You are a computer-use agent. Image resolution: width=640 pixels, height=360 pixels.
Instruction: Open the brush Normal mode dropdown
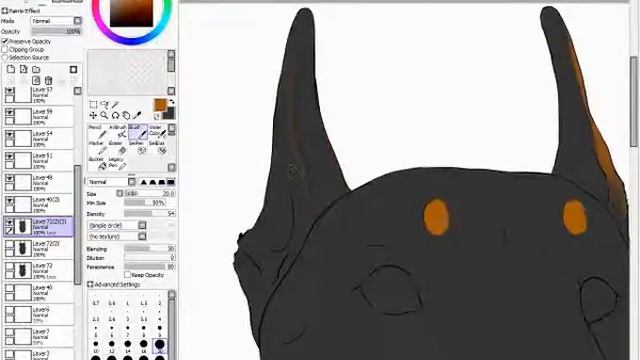click(112, 182)
